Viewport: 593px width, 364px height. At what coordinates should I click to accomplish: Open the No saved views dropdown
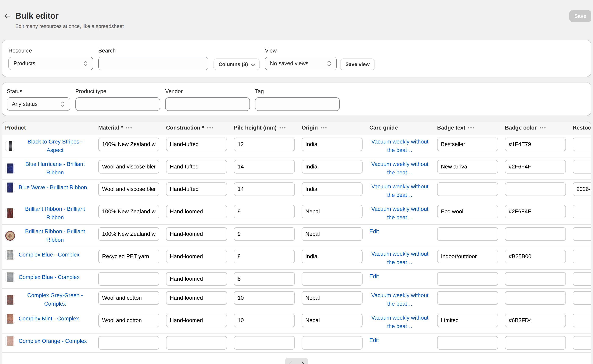pyautogui.click(x=301, y=63)
